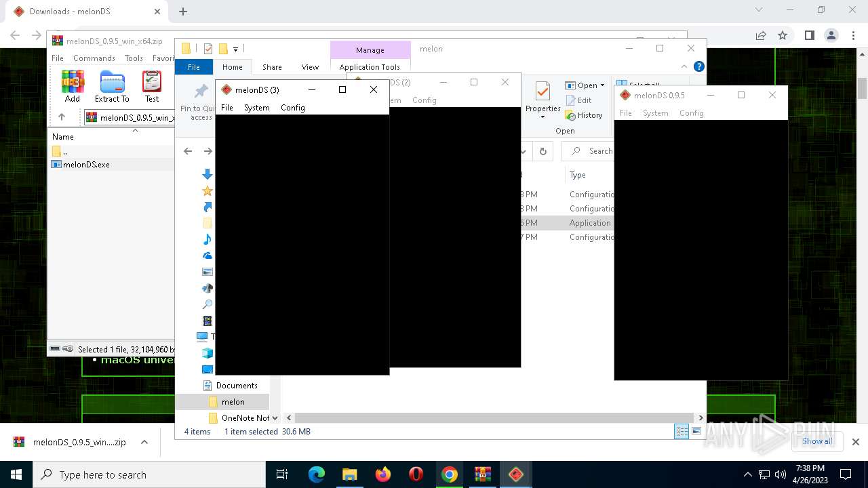Refresh the Explorer folder view

click(542, 151)
